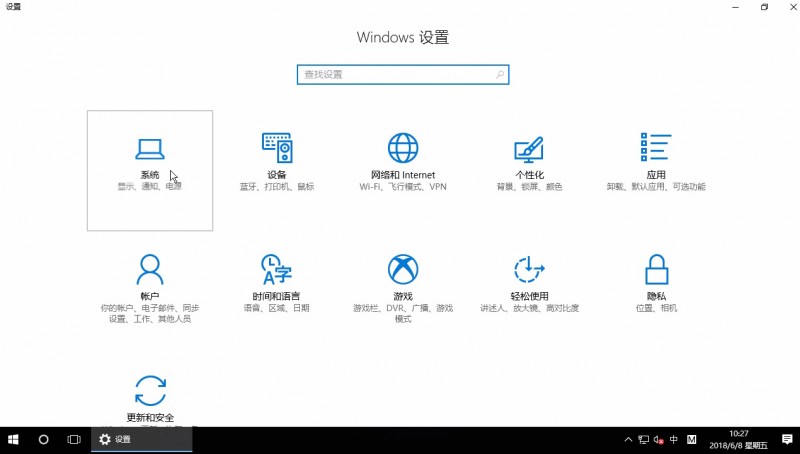Open the 轻松使用 dashed clock icon
Screen dimensions: 800x454
[x=529, y=269]
